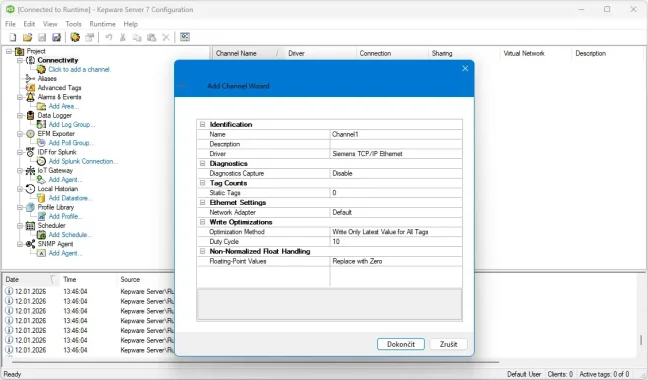This screenshot has width=648, height=380.
Task: Change the Optimization Method value
Action: 396,232
